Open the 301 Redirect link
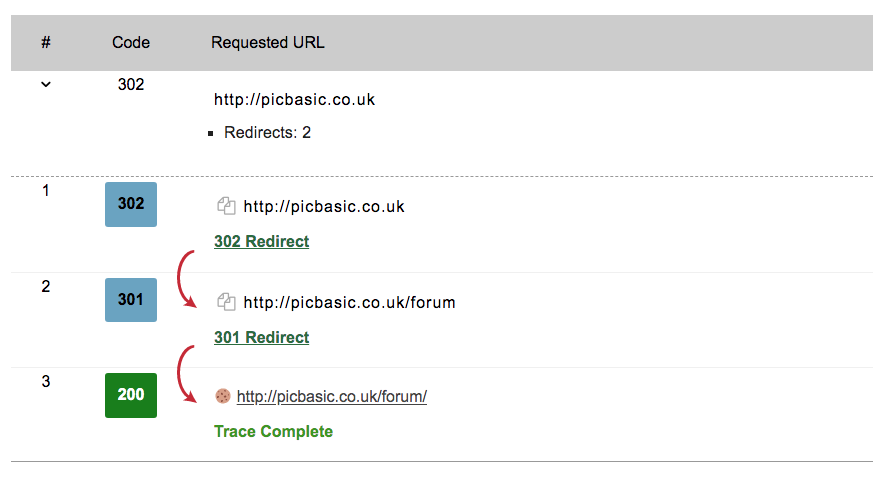Screen dimensions: 891x480 click(x=261, y=337)
